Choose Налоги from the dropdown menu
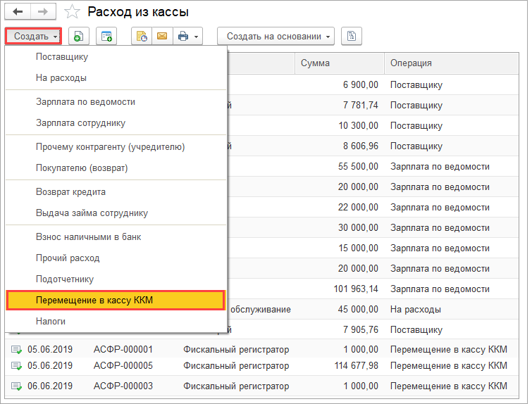Viewport: 532px width, 404px height. click(x=51, y=322)
